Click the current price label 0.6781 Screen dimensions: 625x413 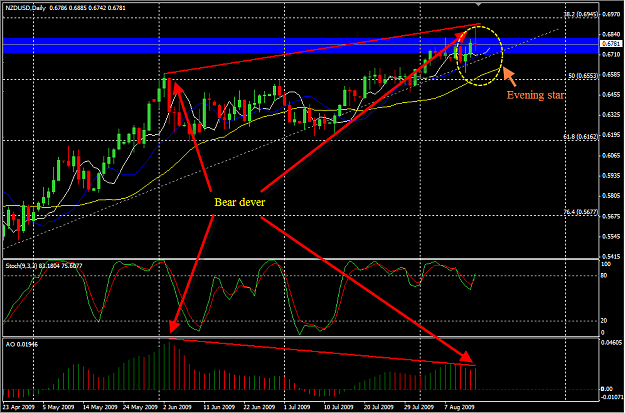click(611, 43)
